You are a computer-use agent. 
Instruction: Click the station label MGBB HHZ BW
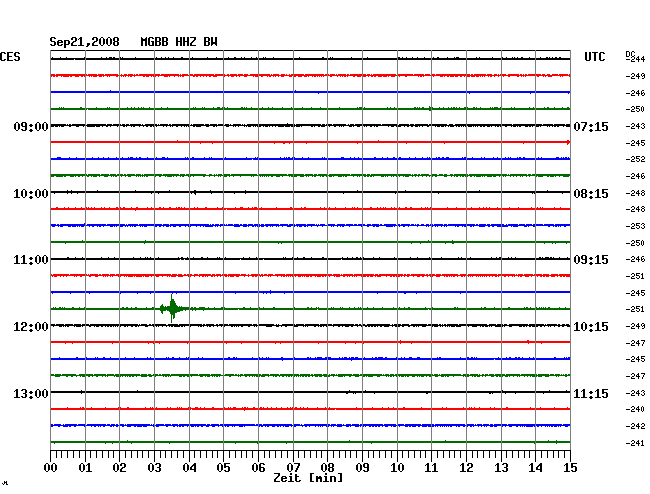179,42
